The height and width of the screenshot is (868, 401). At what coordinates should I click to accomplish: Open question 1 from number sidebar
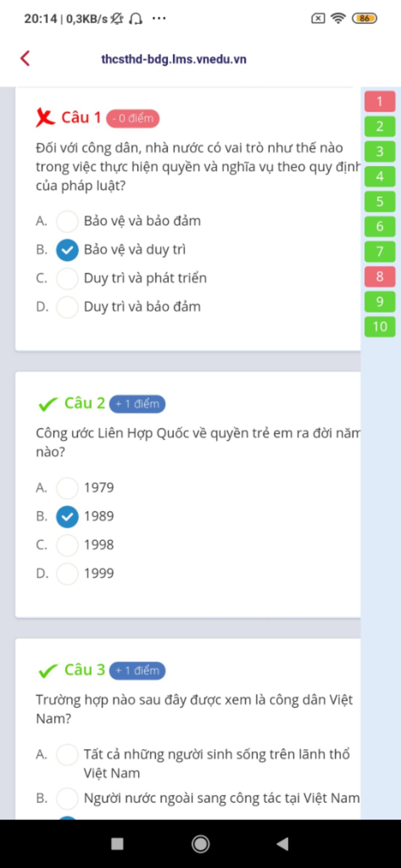(379, 101)
